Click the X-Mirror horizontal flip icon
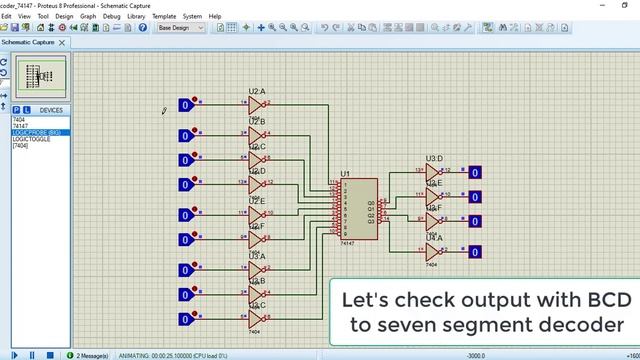 point(4,96)
